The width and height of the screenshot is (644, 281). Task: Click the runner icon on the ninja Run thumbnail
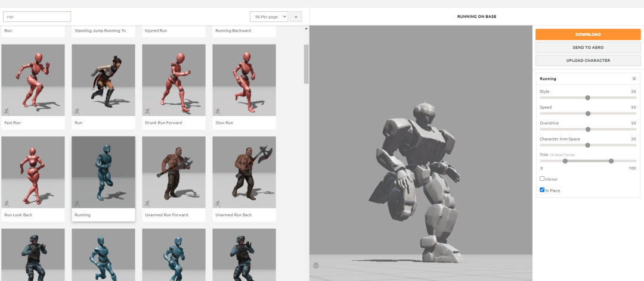coord(78,111)
